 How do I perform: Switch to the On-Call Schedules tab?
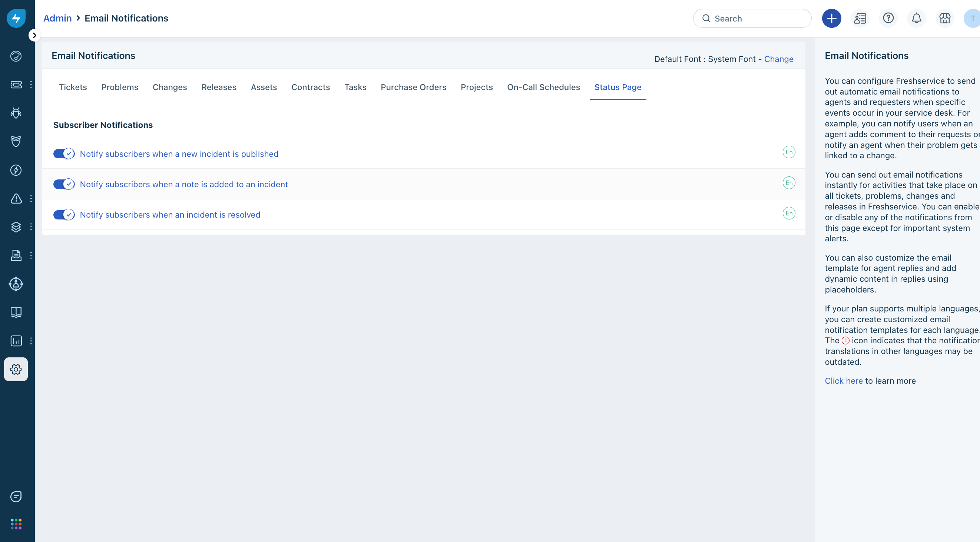543,87
